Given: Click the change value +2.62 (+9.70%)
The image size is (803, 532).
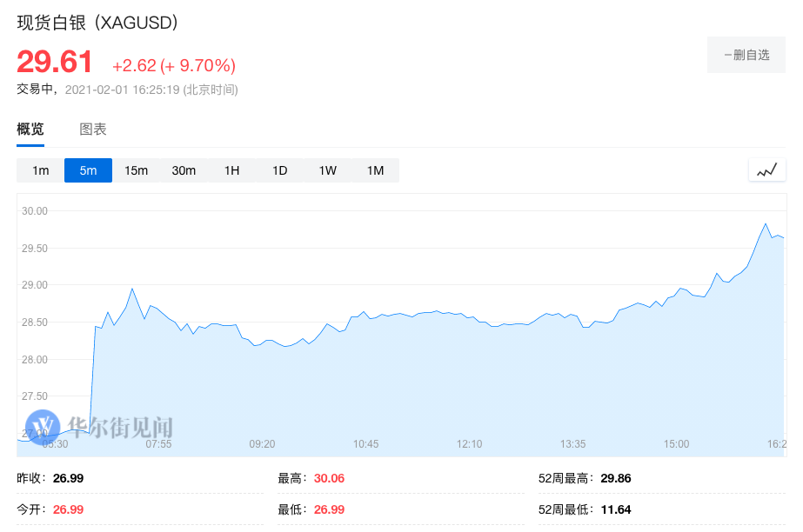Looking at the screenshot, I should [x=174, y=65].
